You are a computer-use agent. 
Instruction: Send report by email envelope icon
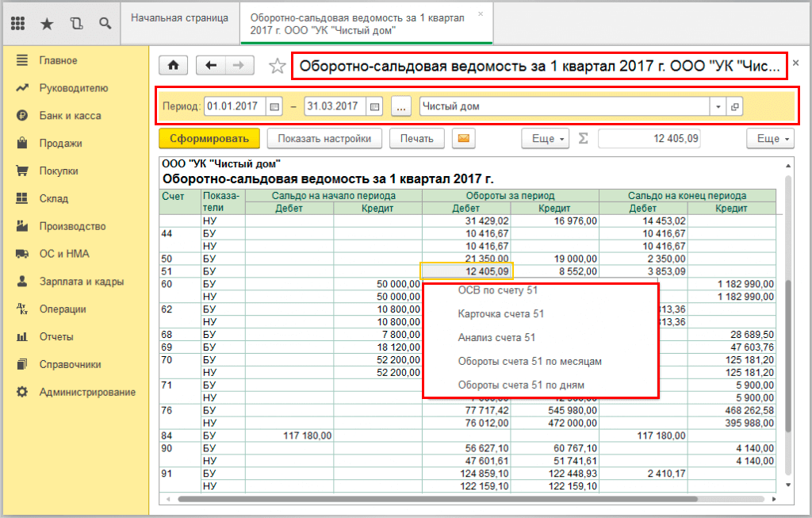point(463,138)
